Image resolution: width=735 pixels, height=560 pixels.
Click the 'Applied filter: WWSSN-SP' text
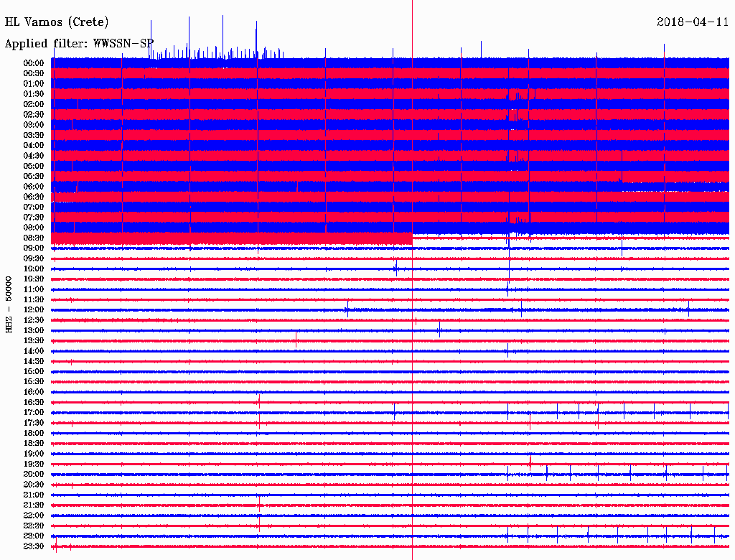[x=79, y=44]
